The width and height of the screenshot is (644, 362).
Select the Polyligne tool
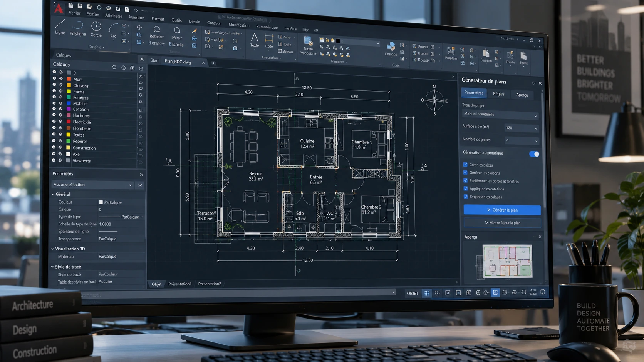[x=78, y=29]
